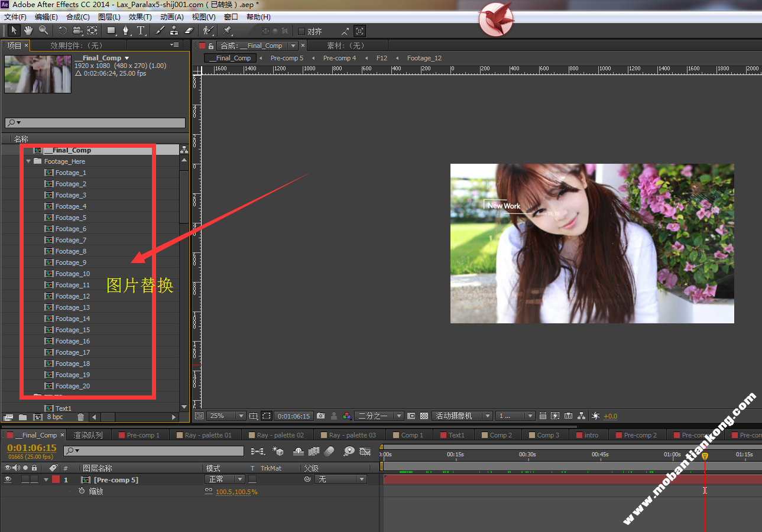
Task: Click the 8 bpc color depth button
Action: coord(55,417)
